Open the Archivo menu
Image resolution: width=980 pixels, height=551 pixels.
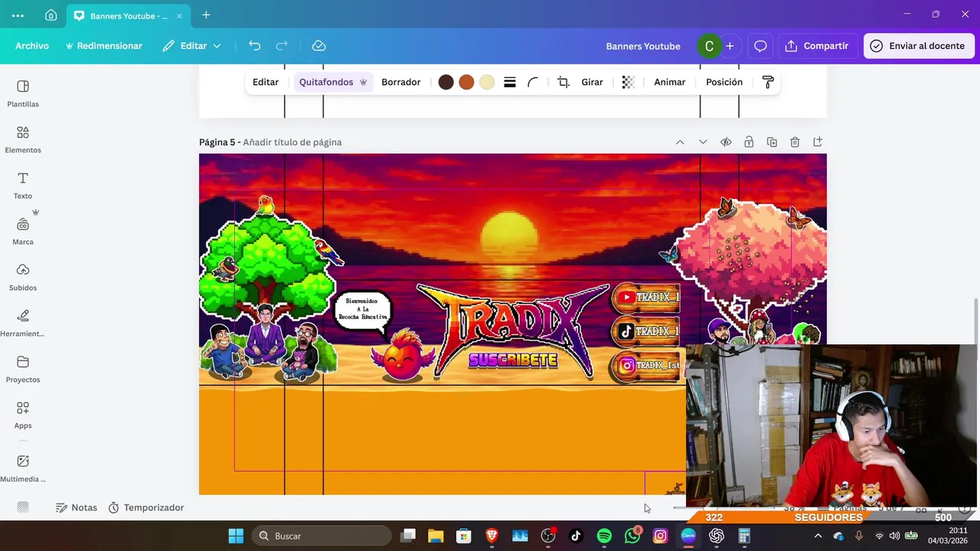click(32, 46)
